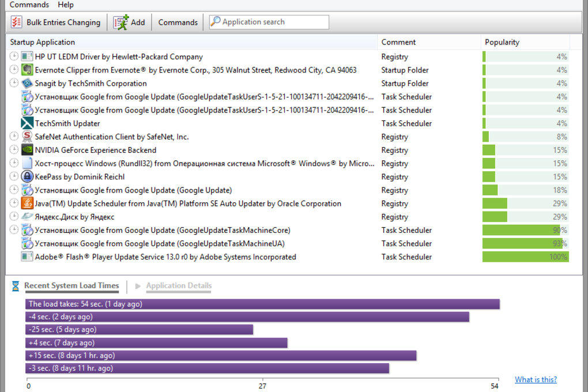Viewport: 588px width, 392px height.
Task: Select the NVIDIA GeForce Experience Backend entry
Action: point(96,150)
